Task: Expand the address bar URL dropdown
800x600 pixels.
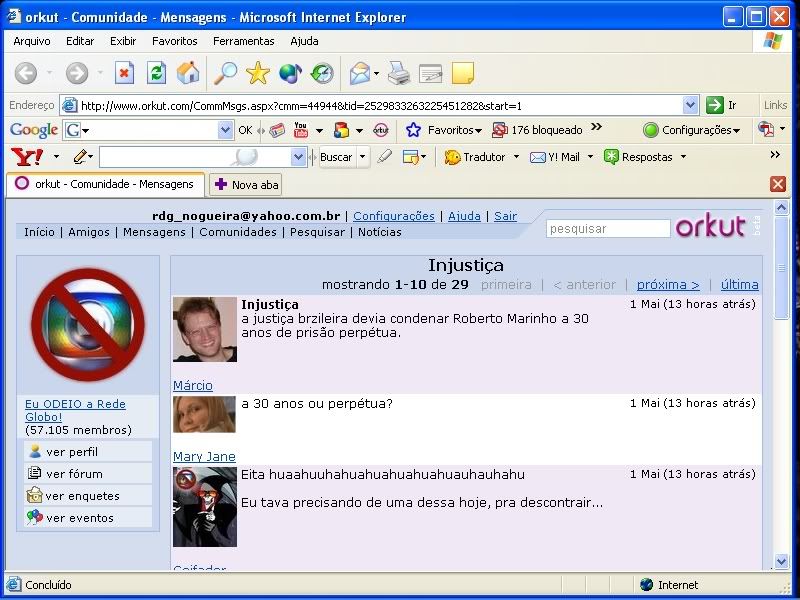Action: (690, 105)
